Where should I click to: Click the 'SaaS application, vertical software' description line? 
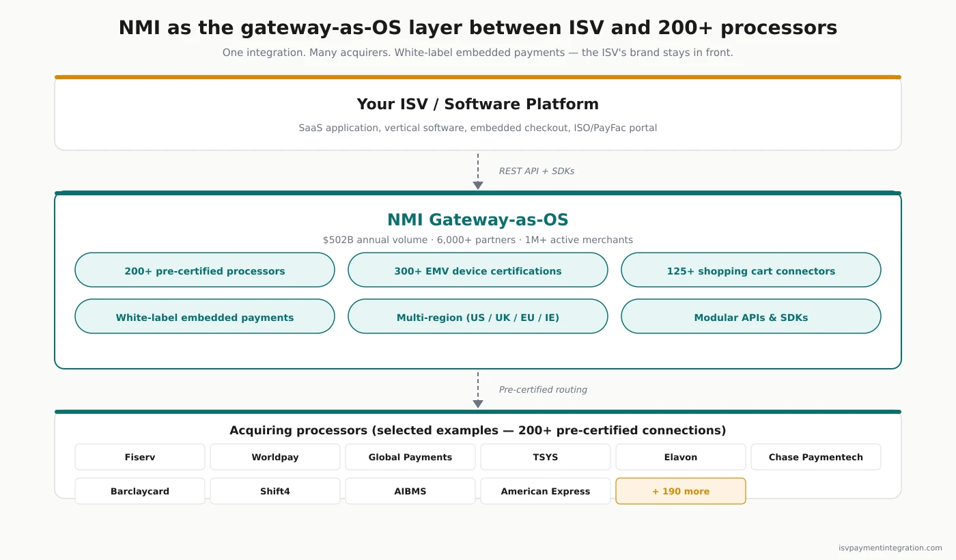478,128
